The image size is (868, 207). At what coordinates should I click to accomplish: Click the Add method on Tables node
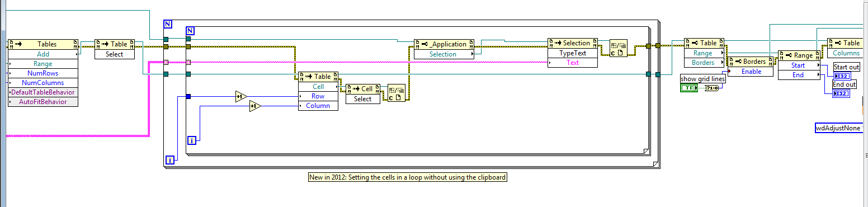[43, 54]
